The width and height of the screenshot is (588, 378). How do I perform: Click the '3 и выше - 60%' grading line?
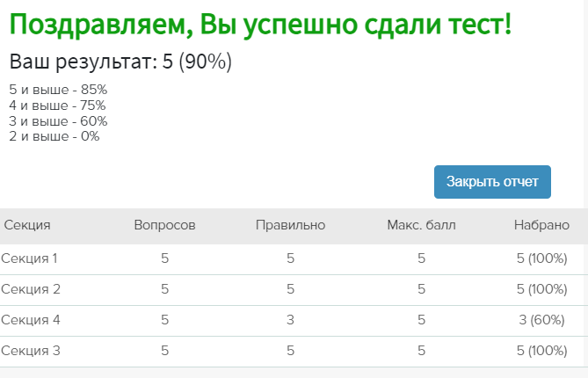pyautogui.click(x=58, y=121)
